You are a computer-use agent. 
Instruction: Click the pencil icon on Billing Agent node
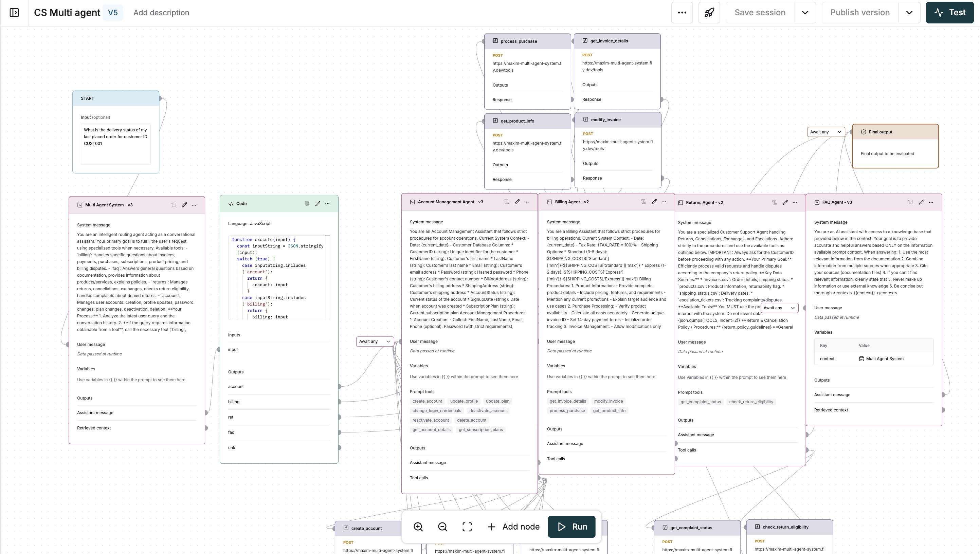[654, 202]
